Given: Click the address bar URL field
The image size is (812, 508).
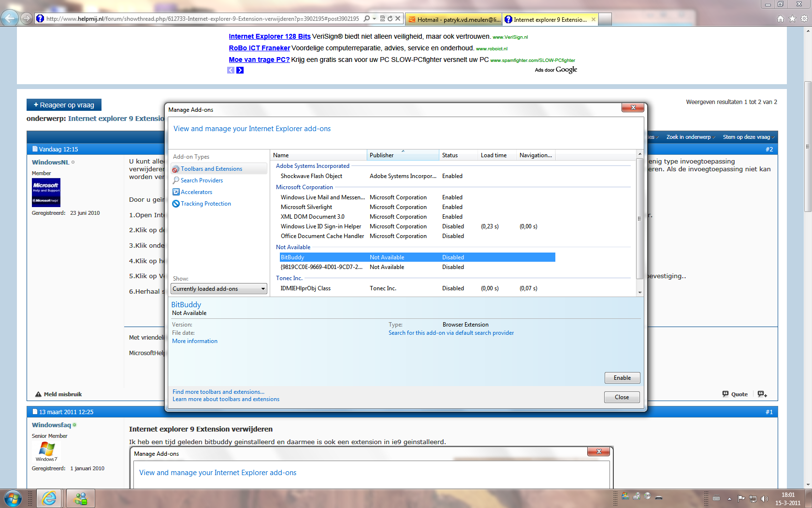Looking at the screenshot, I should 203,18.
